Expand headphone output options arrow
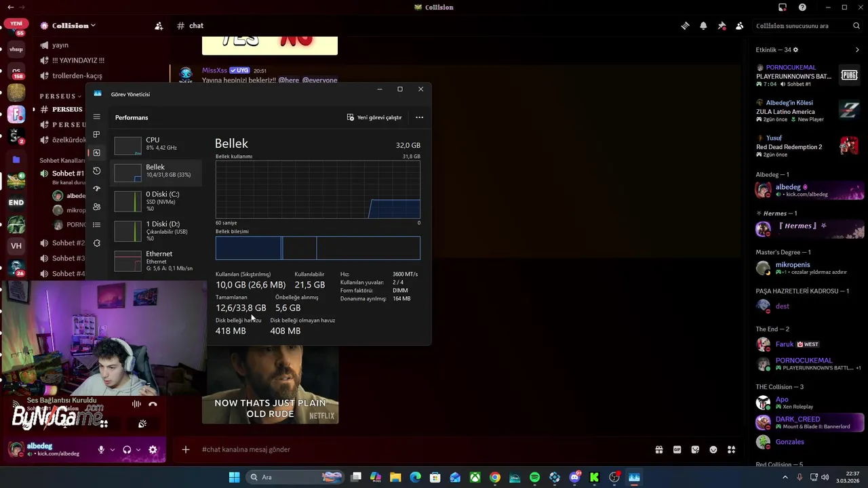This screenshot has width=868, height=488. point(138,449)
